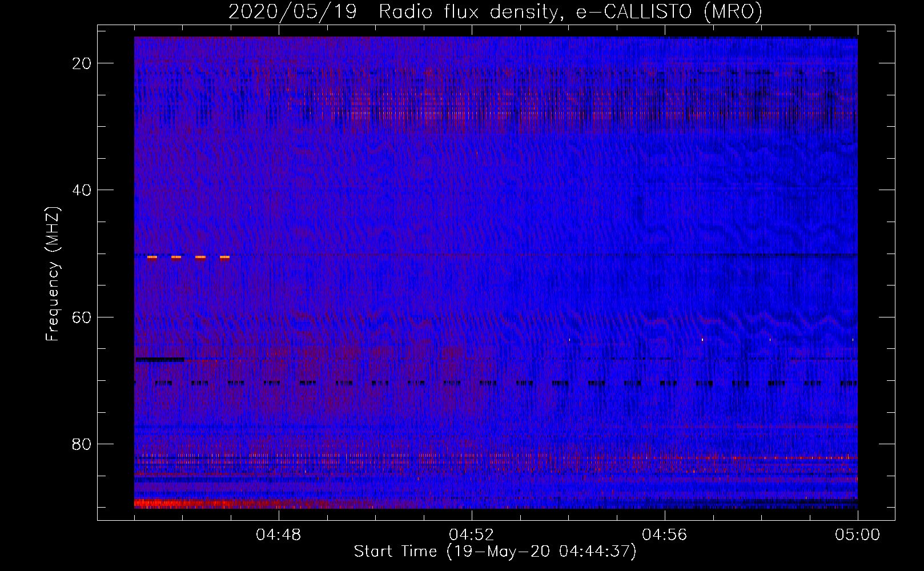Click the time tick label '05:00'
Viewport: 924px width, 571px height.
[858, 535]
